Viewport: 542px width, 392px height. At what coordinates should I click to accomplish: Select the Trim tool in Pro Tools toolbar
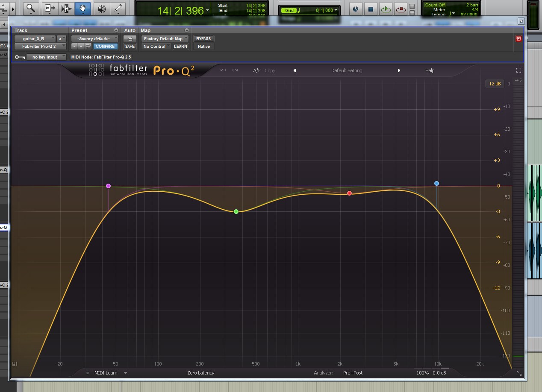pos(50,8)
